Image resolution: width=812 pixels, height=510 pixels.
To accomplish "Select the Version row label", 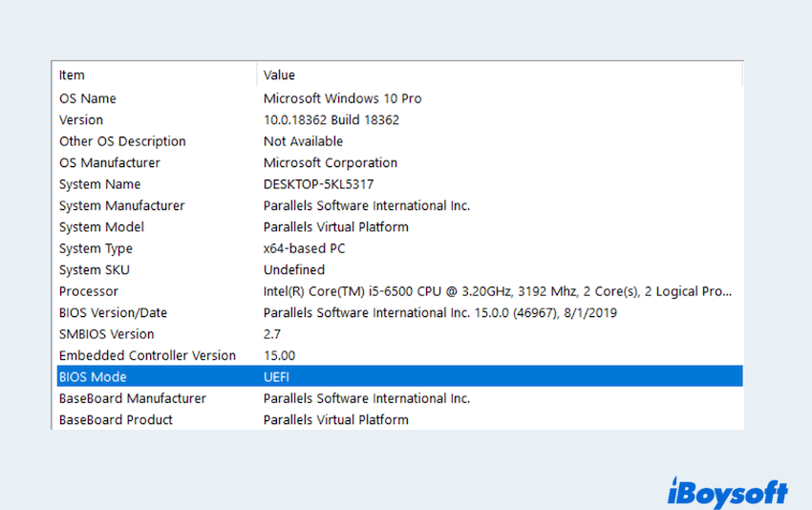I will (x=81, y=119).
